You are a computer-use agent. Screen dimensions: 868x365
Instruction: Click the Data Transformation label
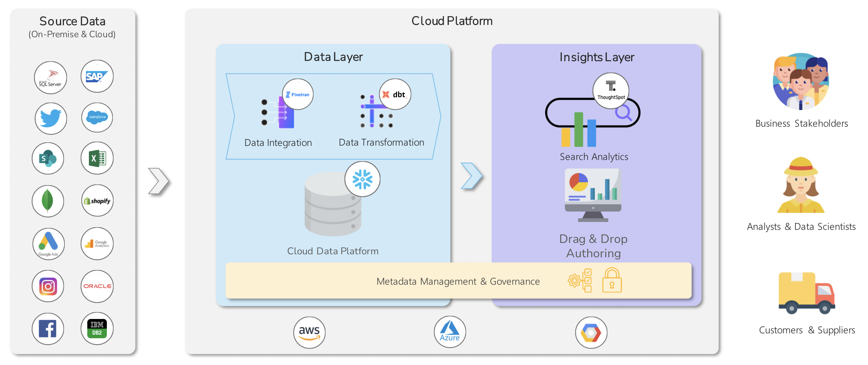381,142
